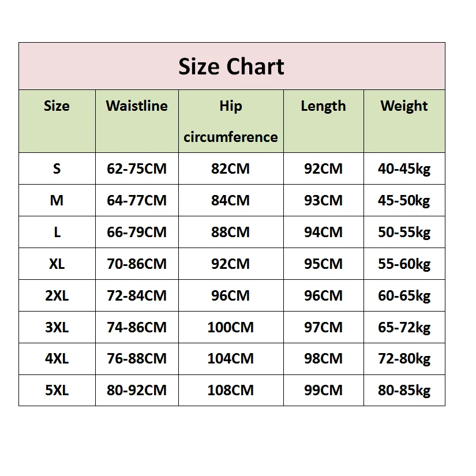Click the 93CM length cell
The height and width of the screenshot is (476, 476).
coord(324,200)
